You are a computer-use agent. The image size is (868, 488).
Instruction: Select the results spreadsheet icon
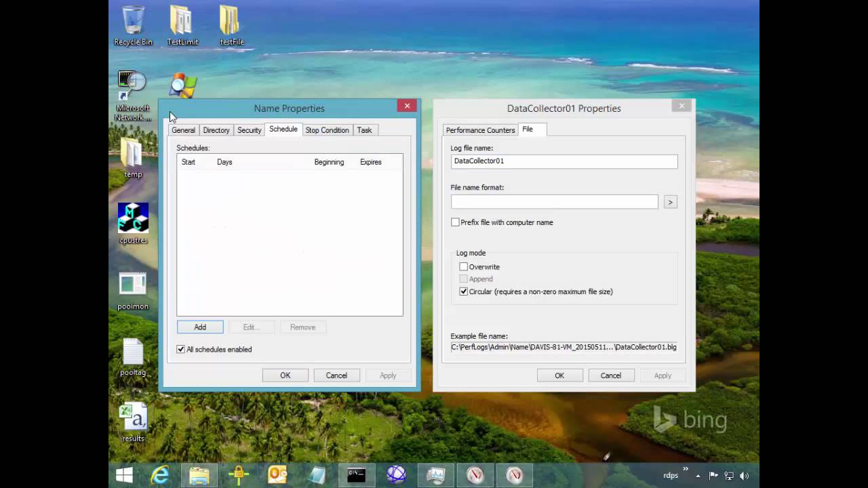click(x=133, y=422)
